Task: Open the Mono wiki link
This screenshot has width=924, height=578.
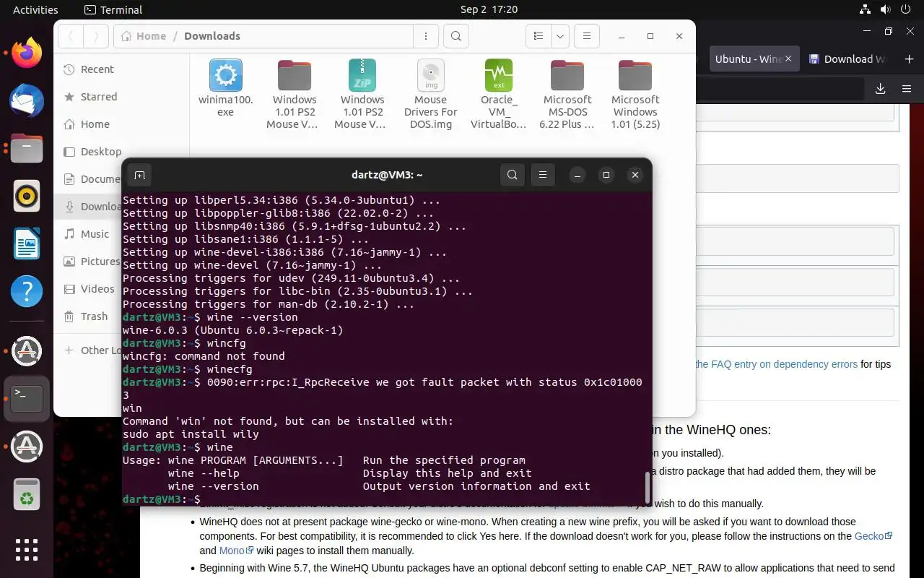Action: tap(236, 551)
